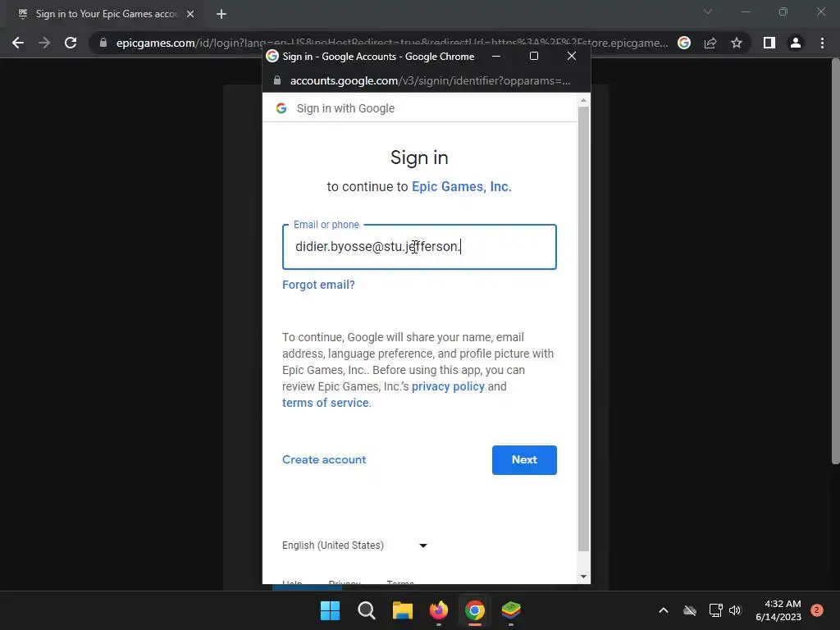Click the Google icon in Chrome address bar
The height and width of the screenshot is (630, 840).
point(684,43)
